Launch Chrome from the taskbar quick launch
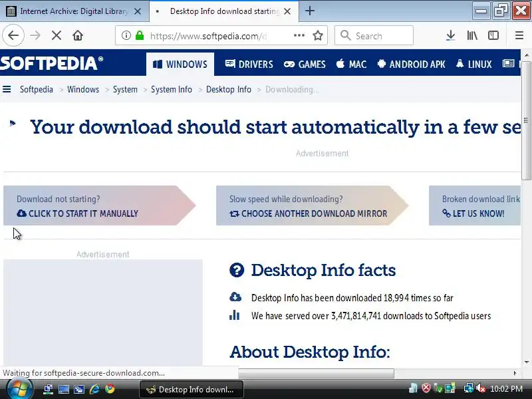 click(x=110, y=389)
